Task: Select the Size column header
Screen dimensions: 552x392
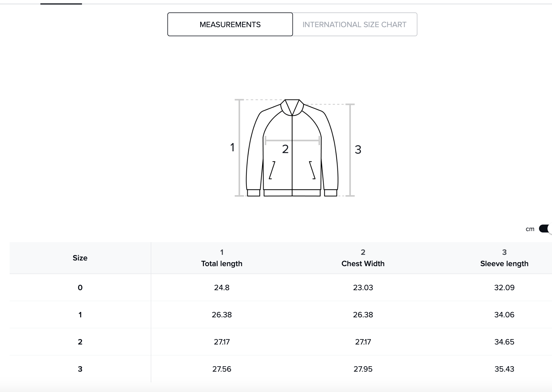Action: tap(80, 258)
